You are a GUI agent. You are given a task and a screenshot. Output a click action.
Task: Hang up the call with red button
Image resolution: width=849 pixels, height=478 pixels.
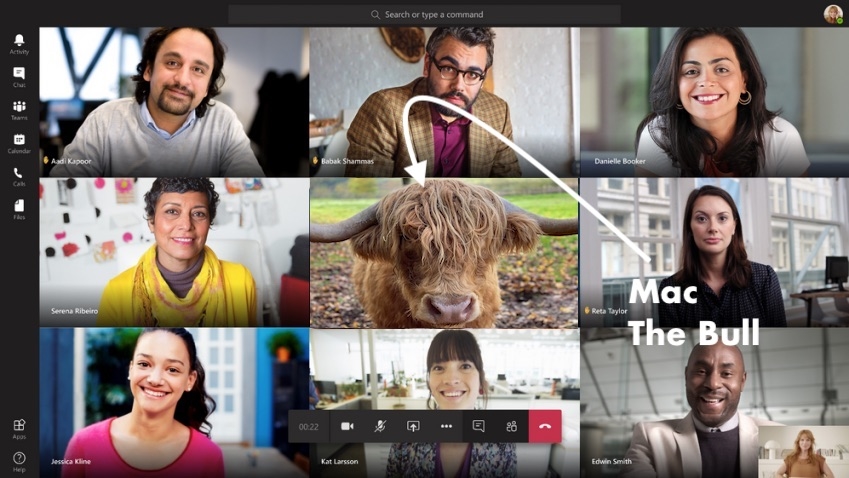(x=545, y=426)
